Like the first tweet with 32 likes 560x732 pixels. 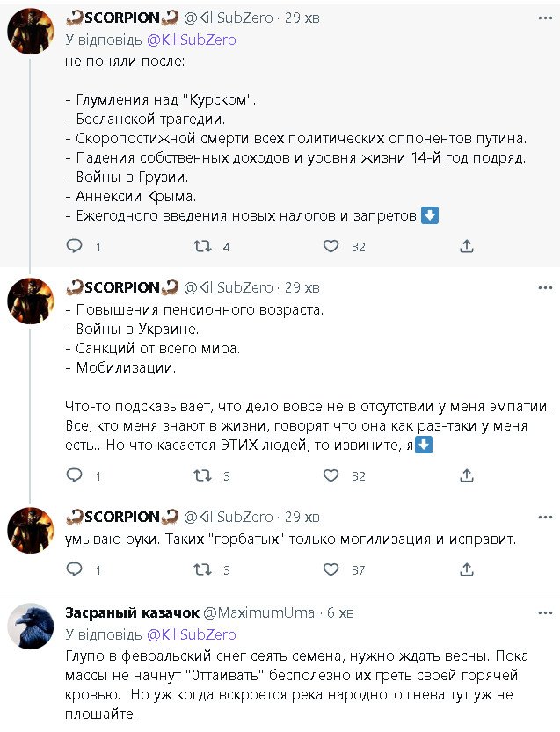coord(331,247)
